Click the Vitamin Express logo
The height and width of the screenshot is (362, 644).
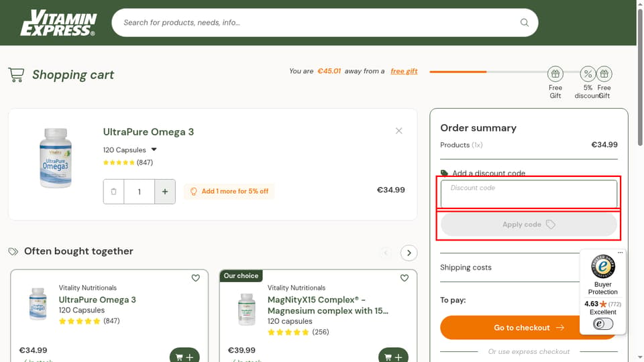(58, 23)
